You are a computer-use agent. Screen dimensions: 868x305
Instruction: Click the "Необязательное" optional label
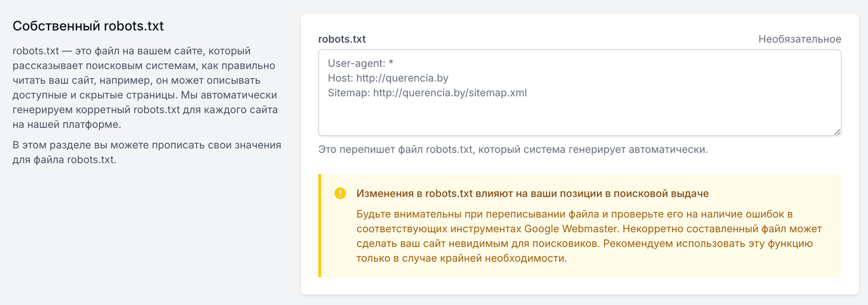click(799, 39)
